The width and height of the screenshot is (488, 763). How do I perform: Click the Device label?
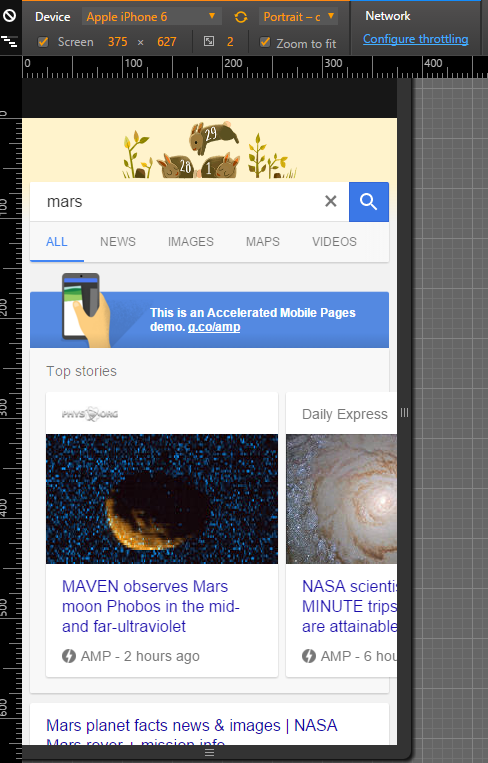pos(53,17)
